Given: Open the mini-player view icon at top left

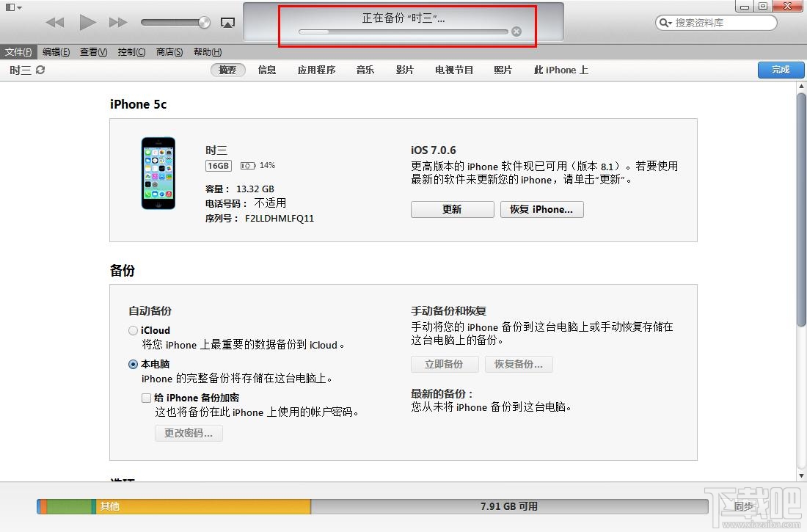Looking at the screenshot, I should pyautogui.click(x=10, y=6).
